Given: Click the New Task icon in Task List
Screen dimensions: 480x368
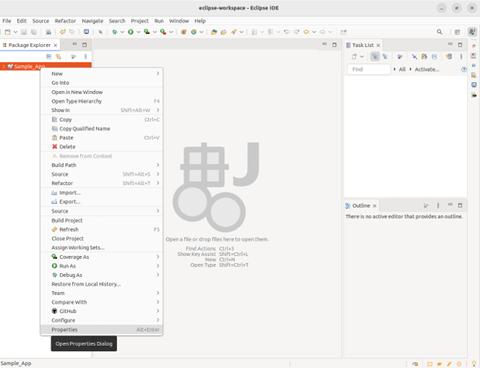Looking at the screenshot, I should coord(354,57).
